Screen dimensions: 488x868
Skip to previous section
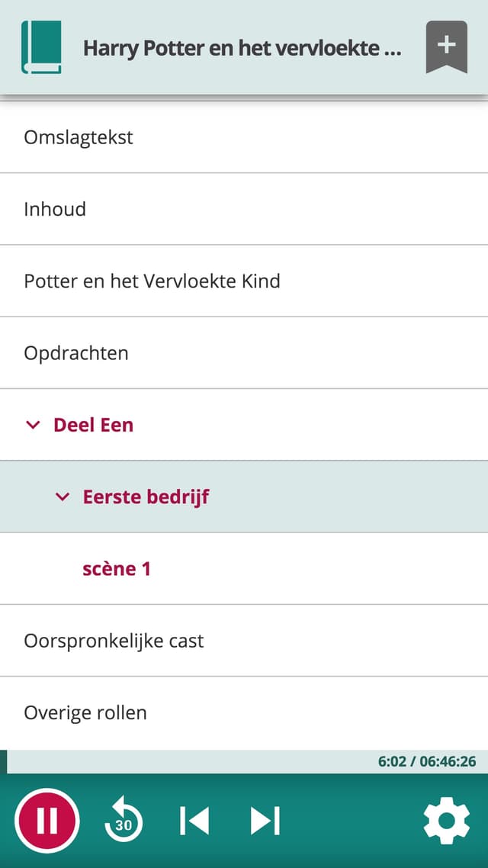tap(194, 821)
